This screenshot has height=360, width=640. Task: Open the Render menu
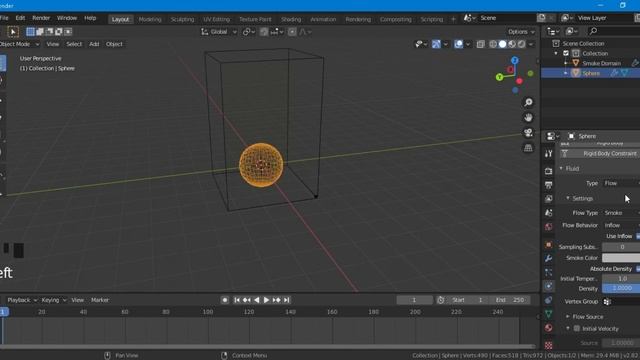click(41, 18)
